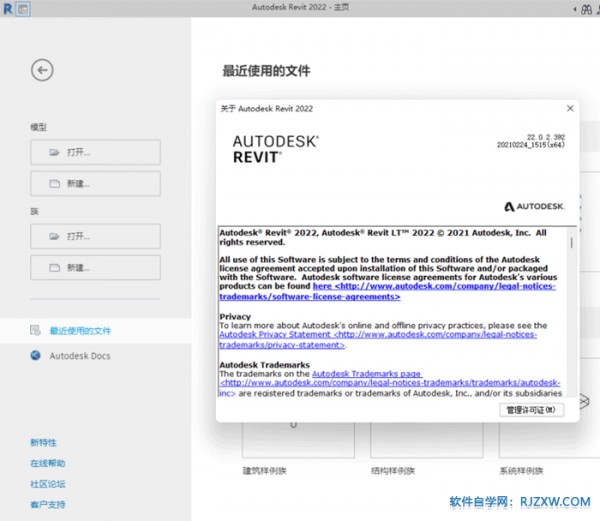Click the version number 22.0.2.392 text

point(546,137)
